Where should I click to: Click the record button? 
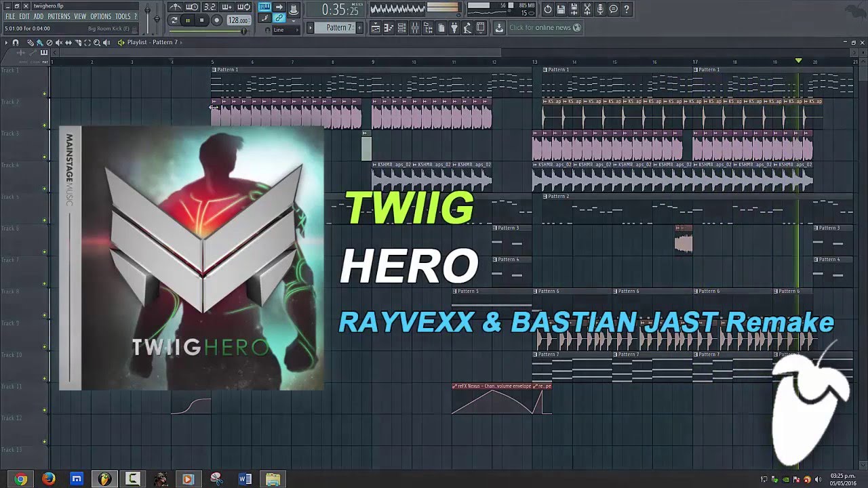(x=216, y=20)
